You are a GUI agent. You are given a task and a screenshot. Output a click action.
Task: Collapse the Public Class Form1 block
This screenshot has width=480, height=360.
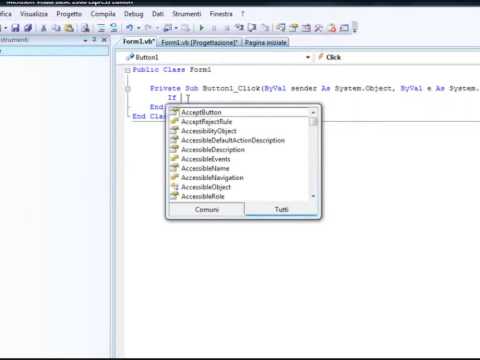click(127, 70)
